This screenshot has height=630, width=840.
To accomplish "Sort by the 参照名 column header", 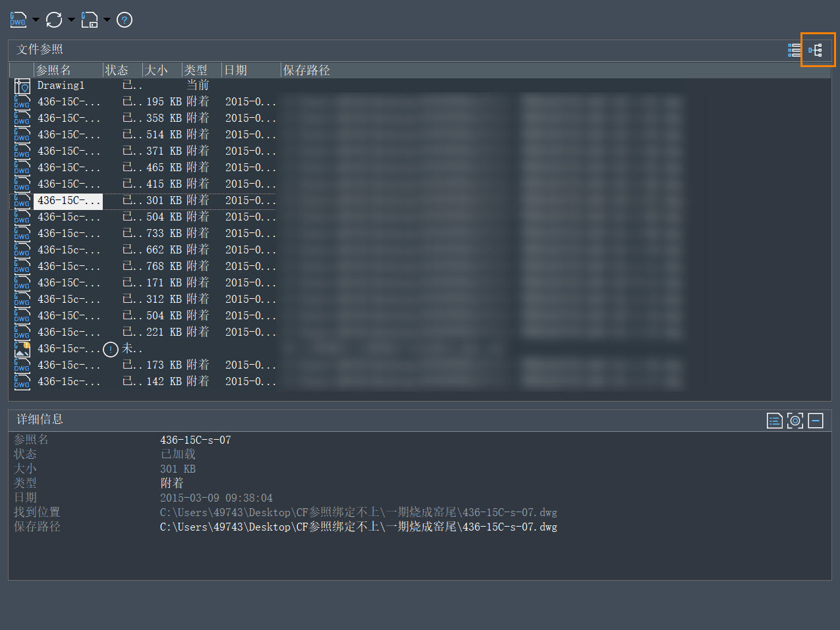I will point(69,70).
